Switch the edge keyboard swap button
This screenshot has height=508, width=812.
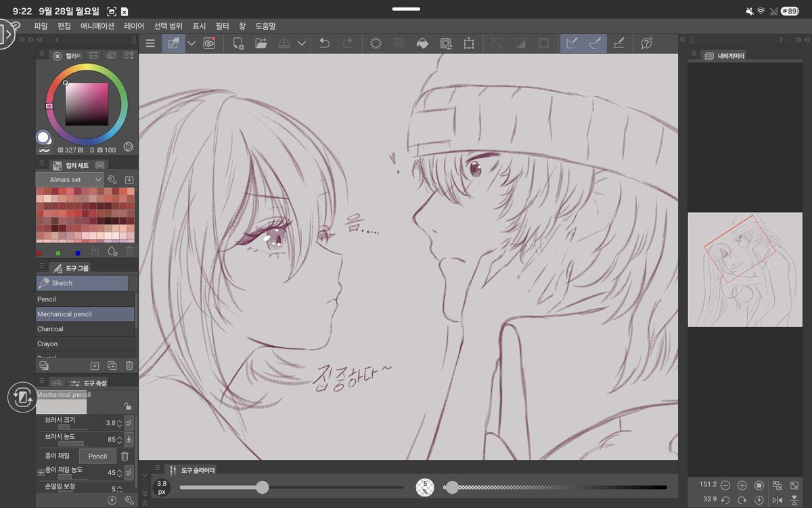point(22,398)
